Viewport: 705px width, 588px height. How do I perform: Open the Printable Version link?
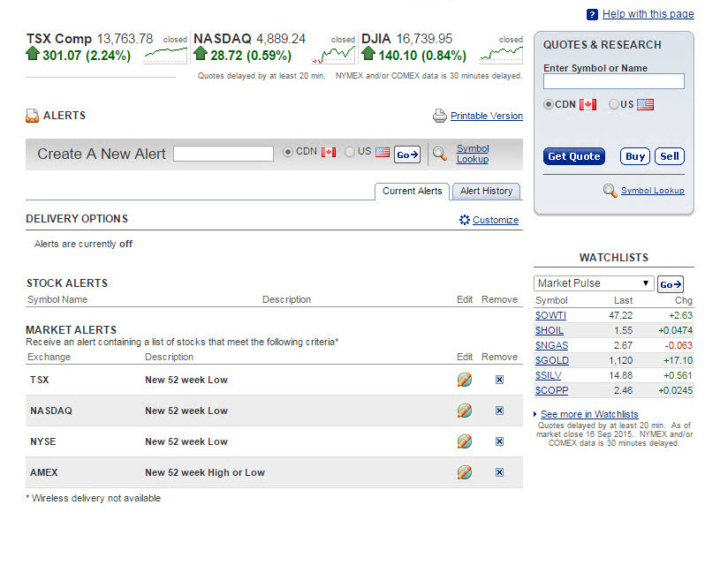487,116
